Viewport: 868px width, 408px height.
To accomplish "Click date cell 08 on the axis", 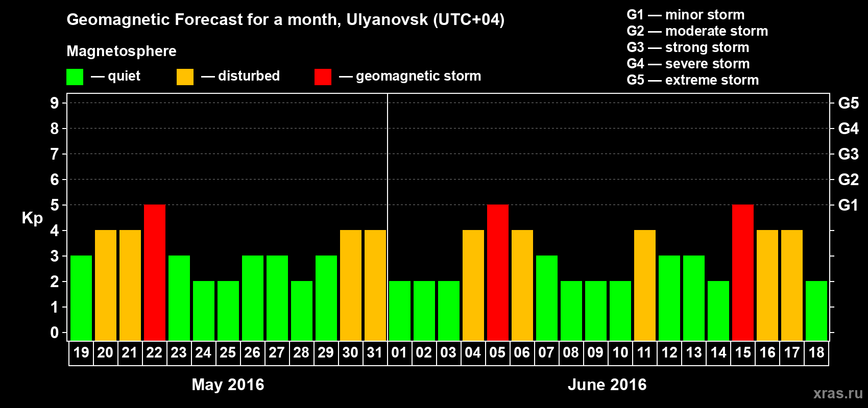I will (571, 353).
